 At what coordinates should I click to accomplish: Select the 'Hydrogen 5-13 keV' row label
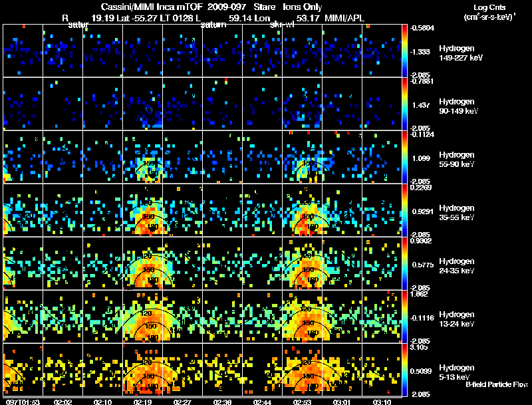pos(457,372)
